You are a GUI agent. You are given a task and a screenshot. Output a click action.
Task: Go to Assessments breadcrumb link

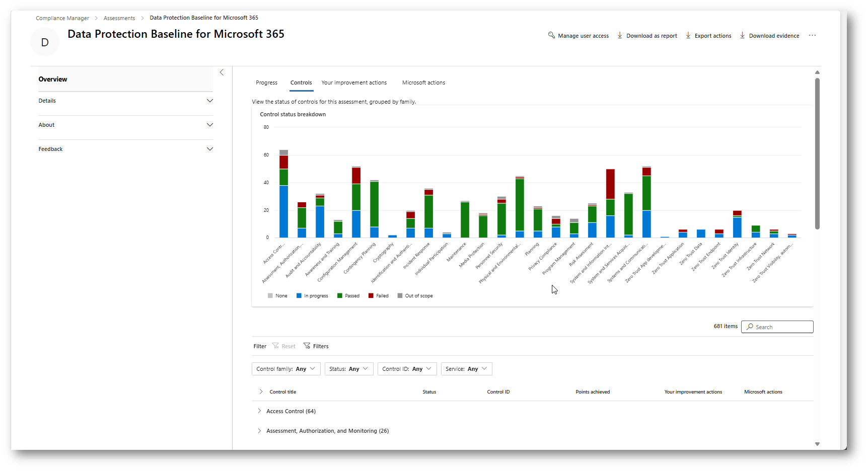119,18
